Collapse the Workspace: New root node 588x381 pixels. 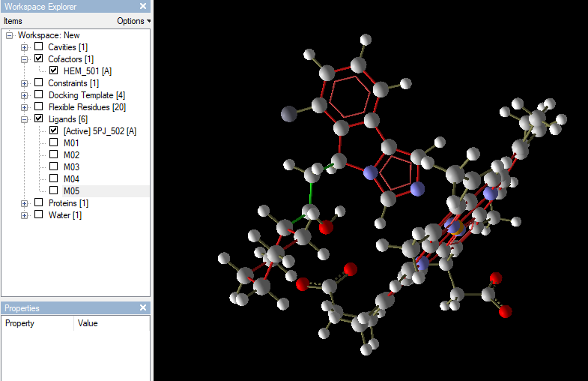[10, 35]
